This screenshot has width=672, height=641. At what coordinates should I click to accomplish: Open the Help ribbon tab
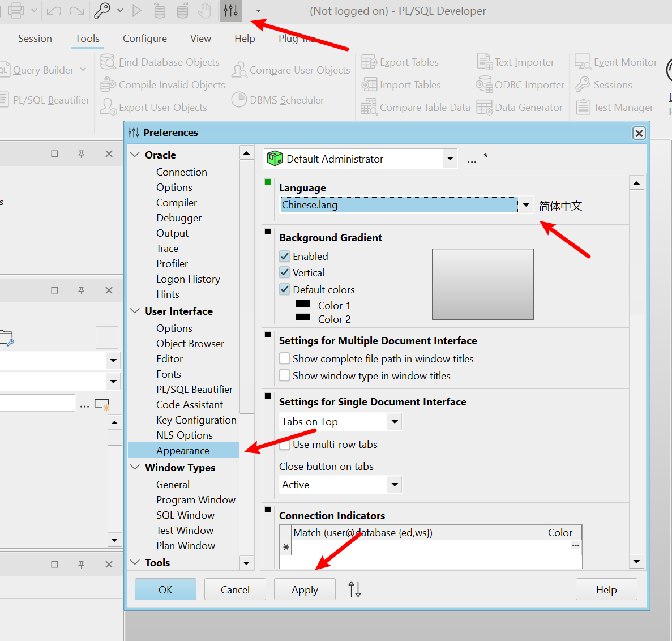tap(245, 38)
